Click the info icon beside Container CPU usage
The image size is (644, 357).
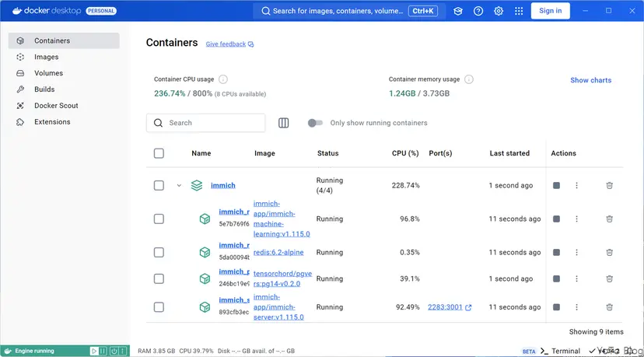(x=223, y=79)
